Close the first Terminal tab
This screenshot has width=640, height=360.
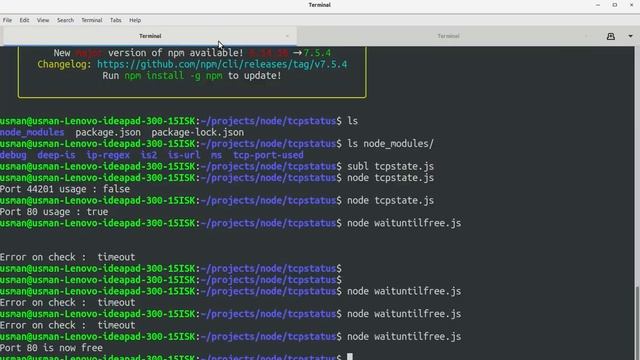pyautogui.click(x=287, y=36)
